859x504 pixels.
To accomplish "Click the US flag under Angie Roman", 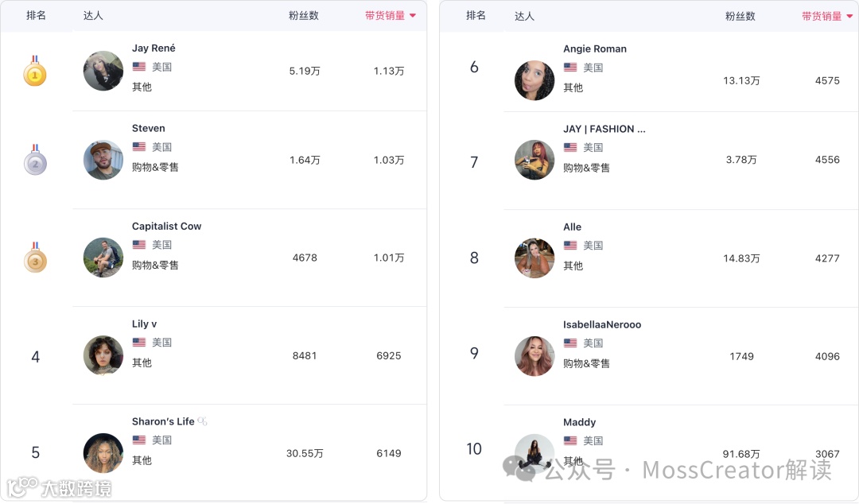I will coord(570,68).
